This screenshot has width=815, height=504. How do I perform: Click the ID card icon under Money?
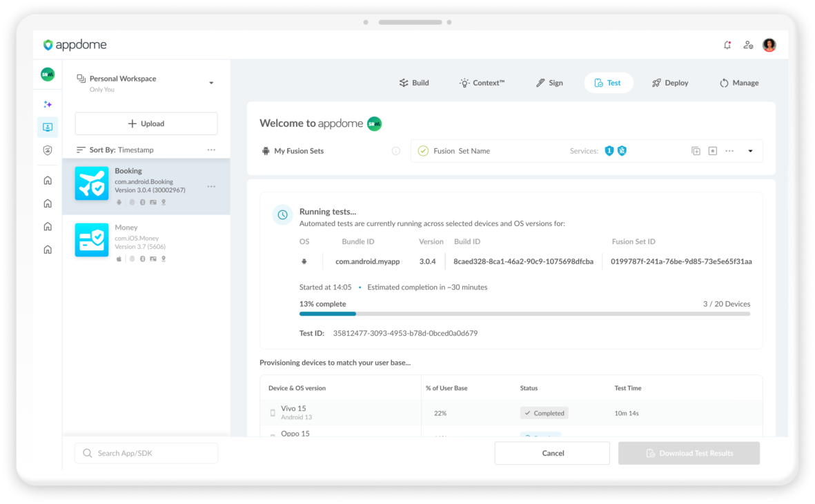click(x=153, y=259)
